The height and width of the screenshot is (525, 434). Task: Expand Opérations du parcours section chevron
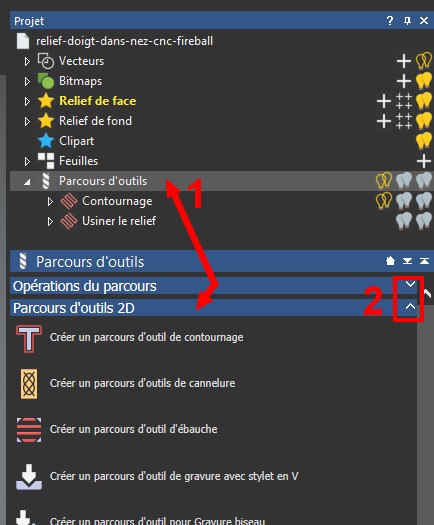point(410,285)
